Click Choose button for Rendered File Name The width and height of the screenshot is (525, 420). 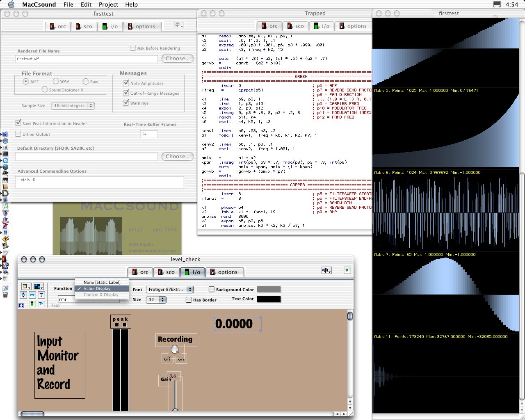(178, 58)
